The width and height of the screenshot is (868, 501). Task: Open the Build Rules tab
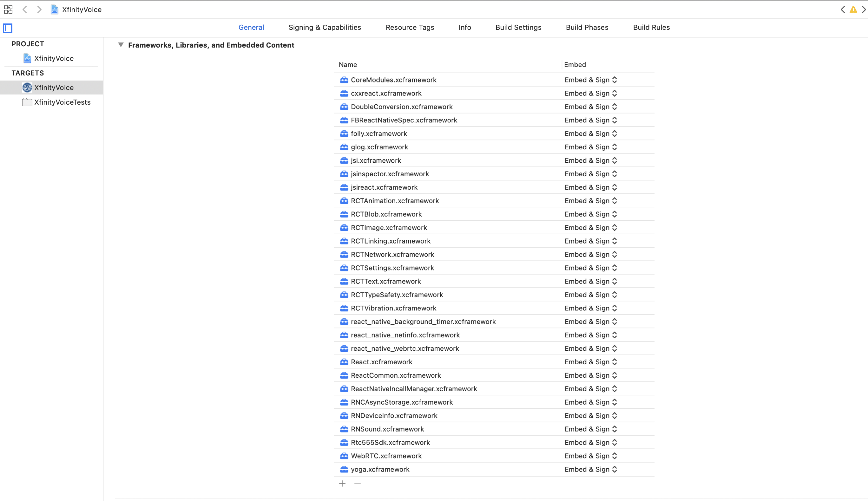coord(651,27)
